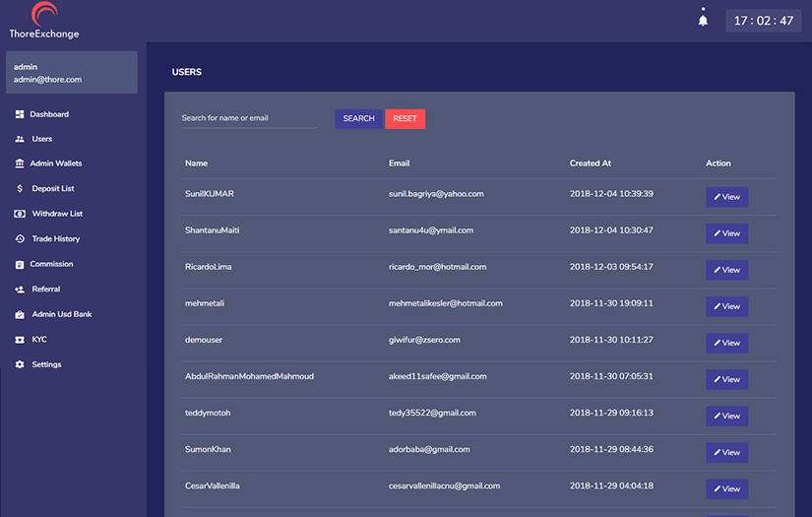Click date 2018-12-04 10:39:39
The height and width of the screenshot is (517, 812).
pyautogui.click(x=611, y=194)
